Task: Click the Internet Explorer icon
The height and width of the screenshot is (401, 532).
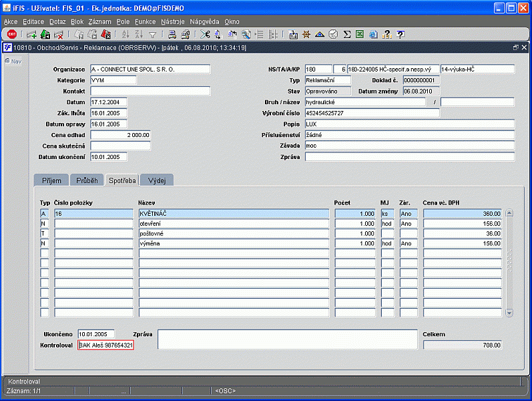Action: [x=373, y=34]
